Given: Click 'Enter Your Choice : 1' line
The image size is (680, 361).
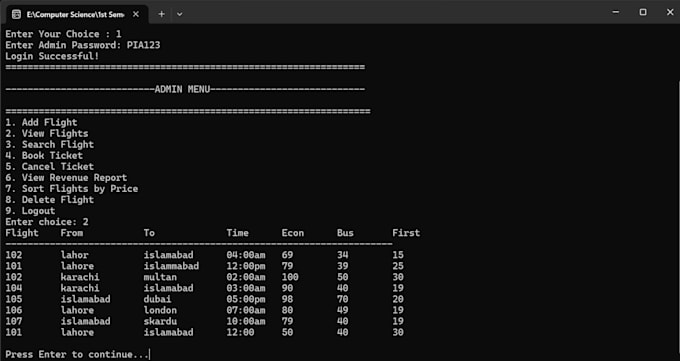Looking at the screenshot, I should 63,34.
